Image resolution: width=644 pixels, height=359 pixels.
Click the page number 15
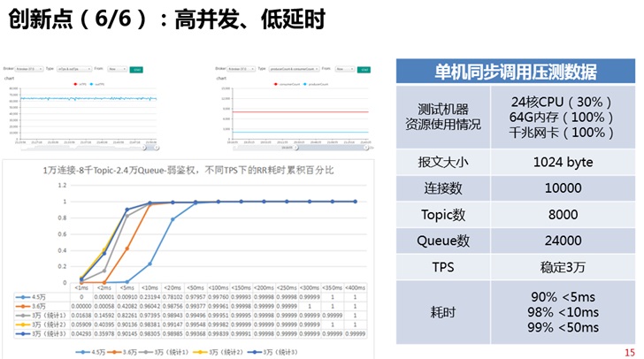tap(630, 353)
